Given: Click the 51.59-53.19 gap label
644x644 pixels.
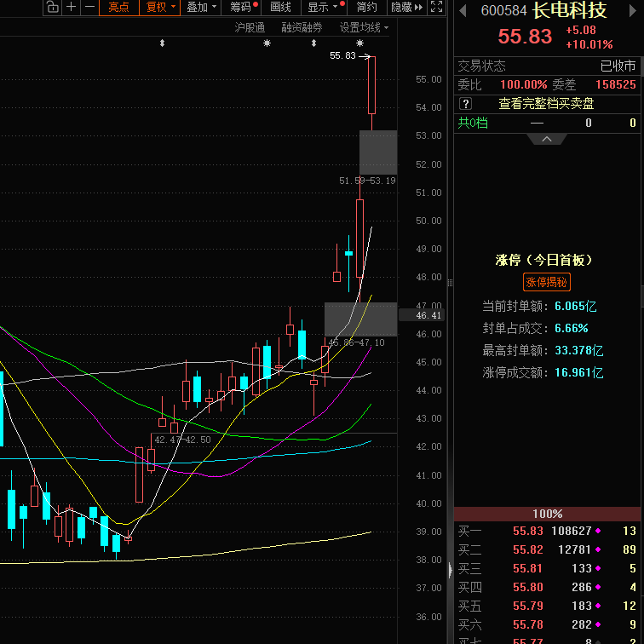Looking at the screenshot, I should [367, 181].
